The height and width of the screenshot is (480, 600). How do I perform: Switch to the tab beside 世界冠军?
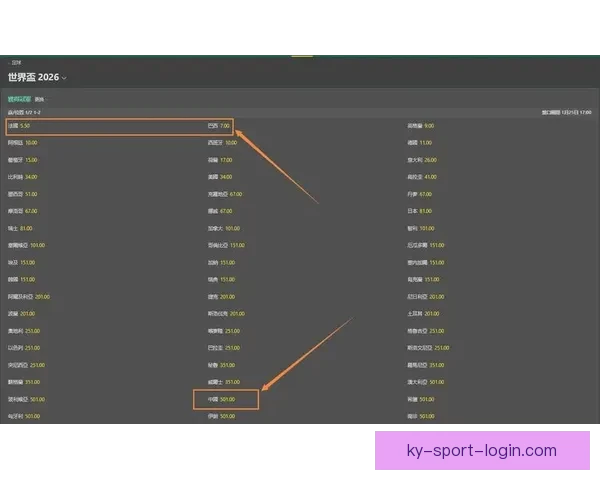(x=40, y=100)
